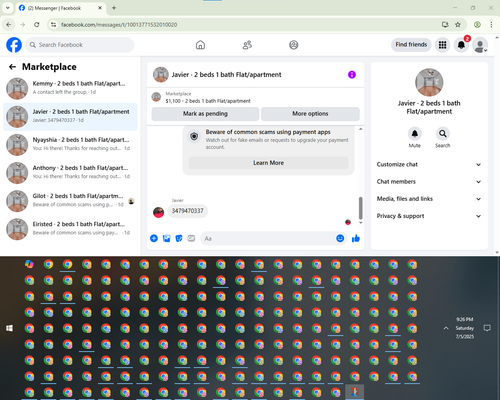The image size is (500, 400).
Task: Open the Chrome three-dot menu
Action: point(491,25)
